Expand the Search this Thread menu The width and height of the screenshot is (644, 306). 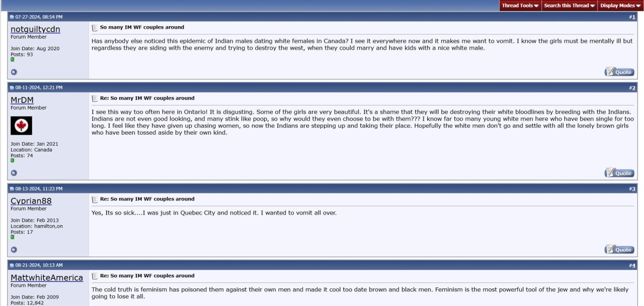pyautogui.click(x=570, y=6)
